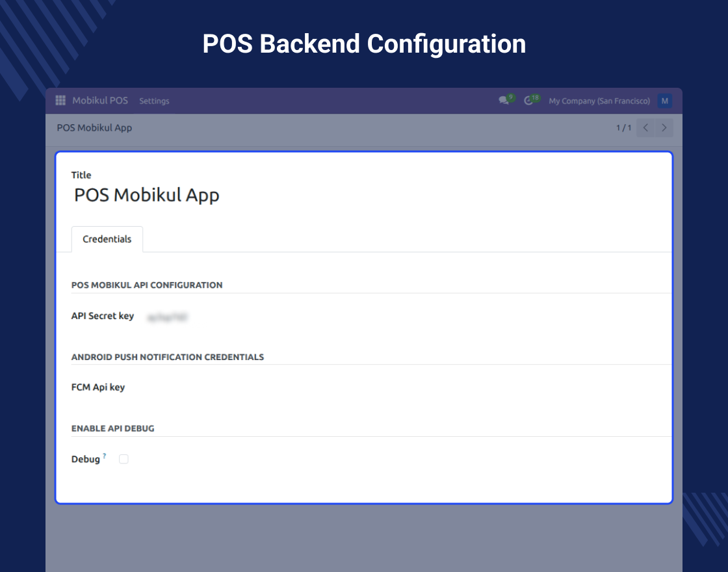Click the Title field label

tap(81, 175)
